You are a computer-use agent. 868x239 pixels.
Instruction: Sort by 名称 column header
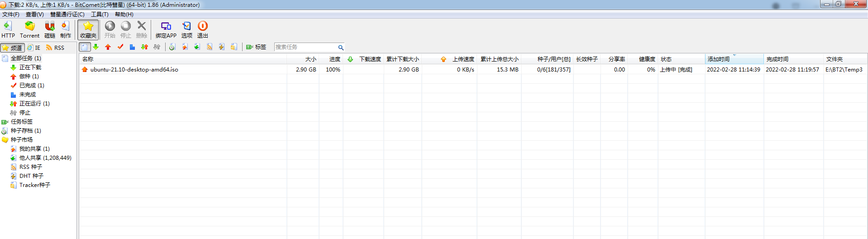click(183, 59)
